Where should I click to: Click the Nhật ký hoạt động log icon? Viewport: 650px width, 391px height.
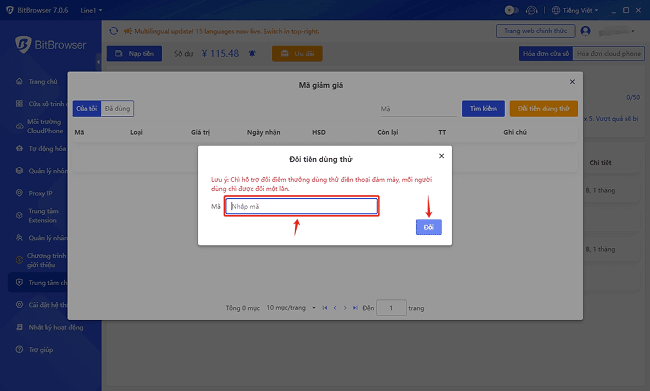point(19,327)
